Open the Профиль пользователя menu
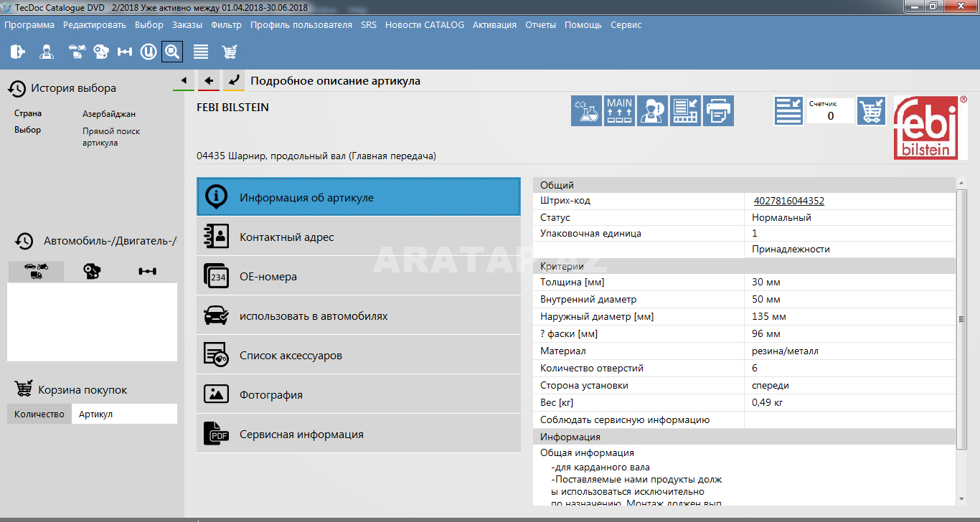Viewport: 980px width, 522px height. (x=301, y=24)
